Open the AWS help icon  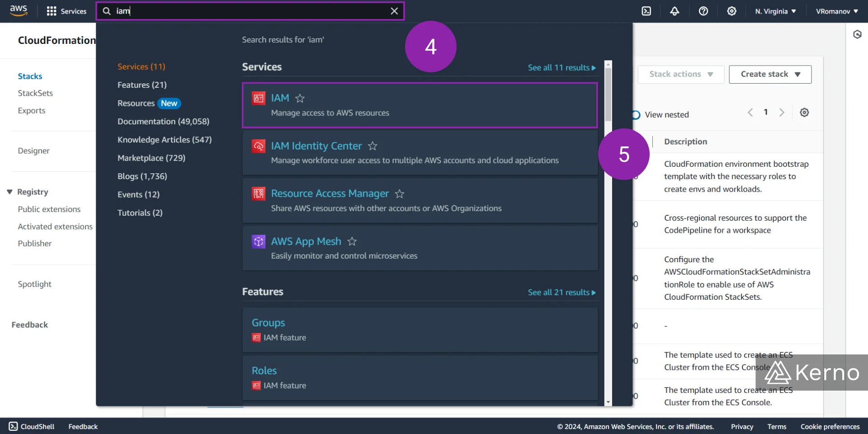703,11
